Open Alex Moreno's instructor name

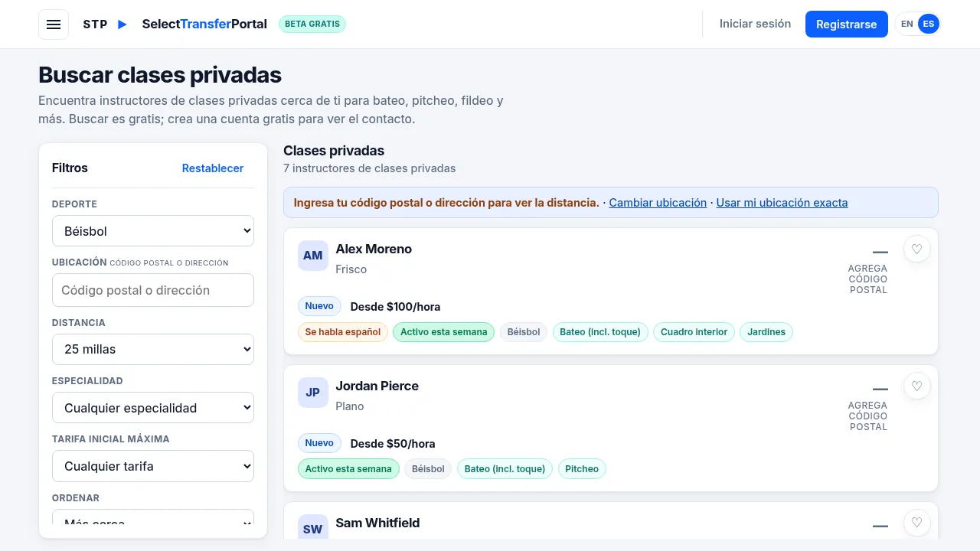[x=374, y=249]
